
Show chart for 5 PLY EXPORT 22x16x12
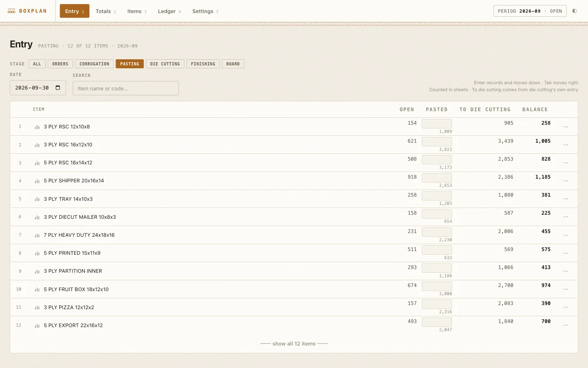(37, 326)
